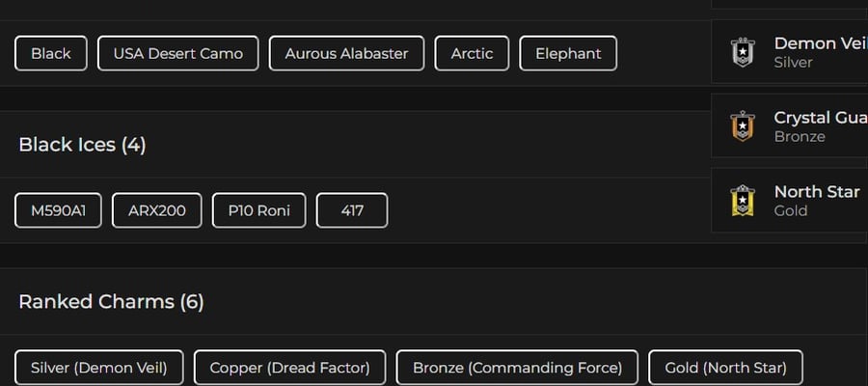Choose the Aurous Alabaster tag

pos(346,53)
